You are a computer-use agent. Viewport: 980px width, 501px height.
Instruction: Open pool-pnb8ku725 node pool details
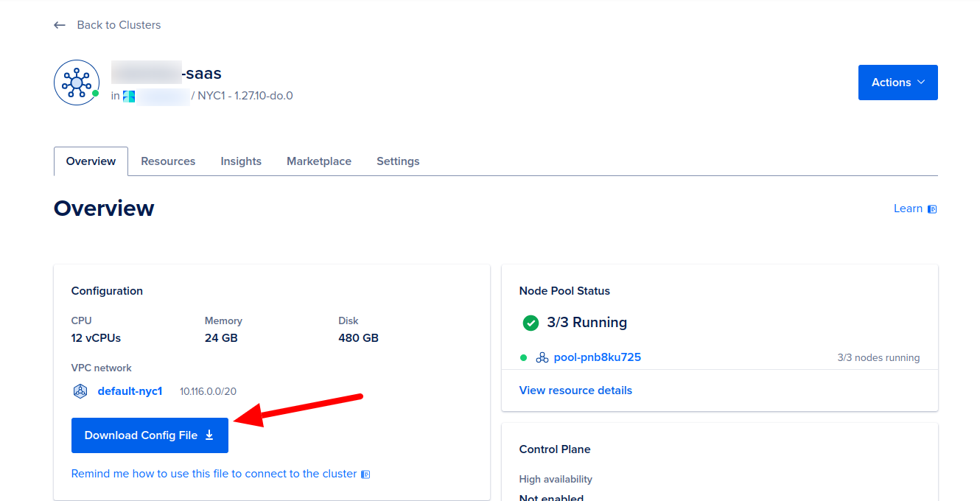tap(598, 357)
